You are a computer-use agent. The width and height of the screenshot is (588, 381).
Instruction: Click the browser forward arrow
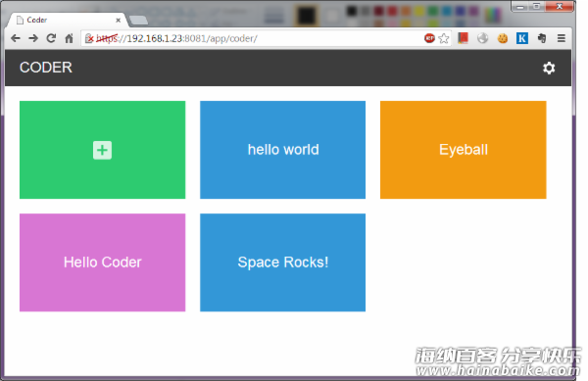click(33, 38)
